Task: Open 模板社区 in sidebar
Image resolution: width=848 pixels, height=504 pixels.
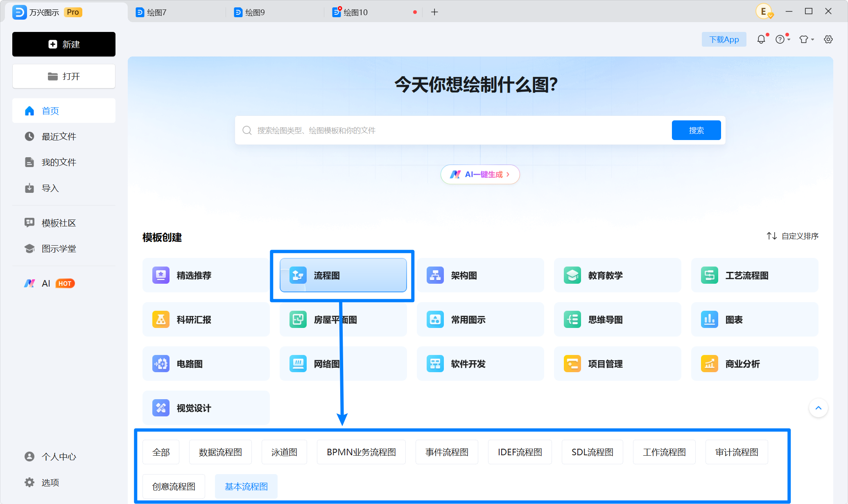Action: 64,223
